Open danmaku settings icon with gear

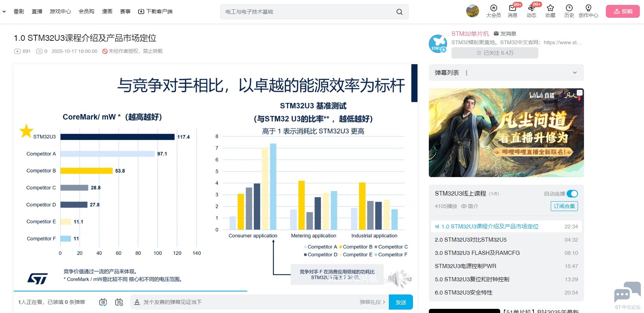119,302
